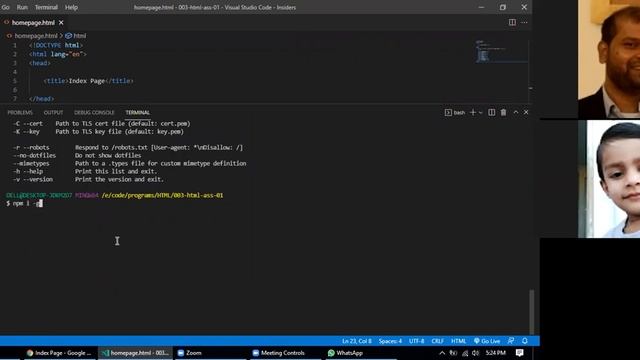Change indentation via Spaces: 4

coord(390,341)
